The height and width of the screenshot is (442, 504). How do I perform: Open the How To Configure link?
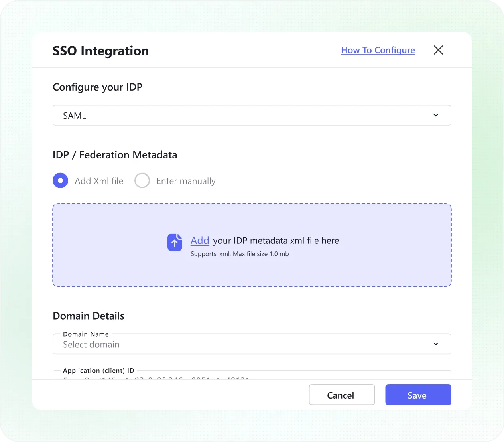click(378, 50)
